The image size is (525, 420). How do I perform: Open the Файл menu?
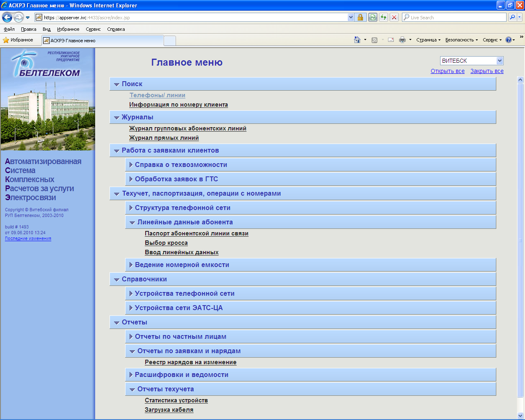click(9, 29)
